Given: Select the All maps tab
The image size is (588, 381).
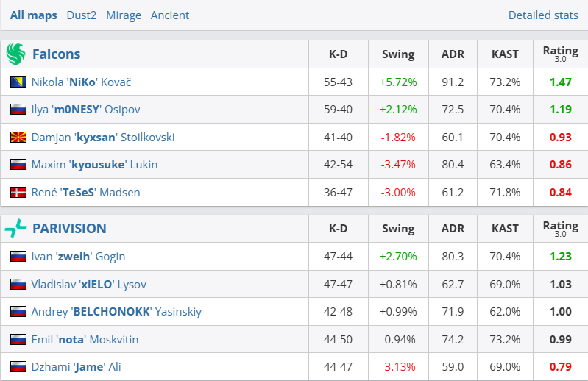Looking at the screenshot, I should tap(34, 15).
